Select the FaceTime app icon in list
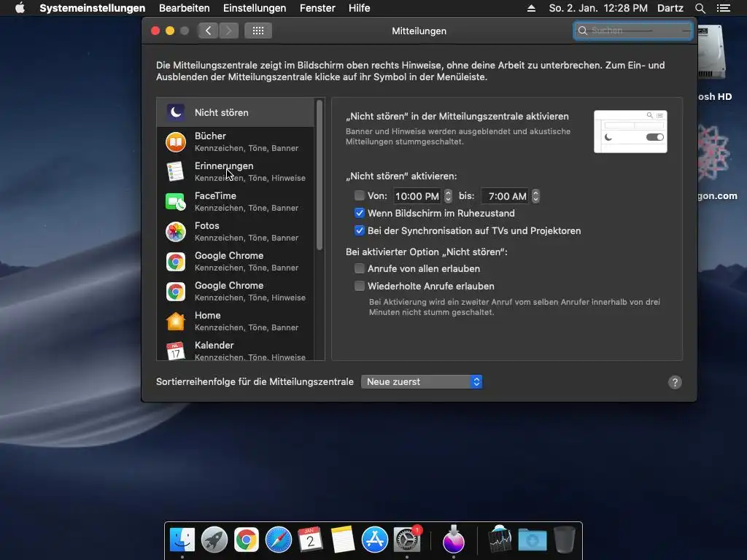 176,201
